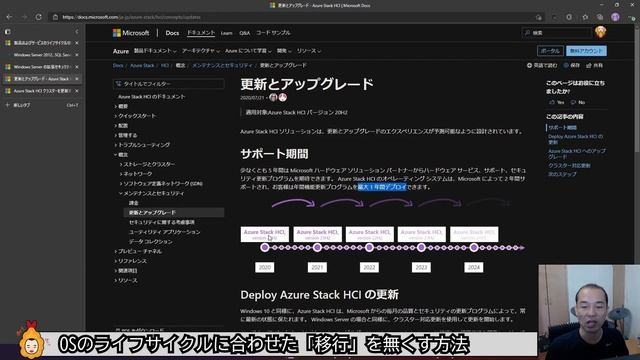Image resolution: width=640 pixels, height=360 pixels.
Task: Switch to the 'Windows Server の拡張セキュリティ' tab
Action: [42, 67]
